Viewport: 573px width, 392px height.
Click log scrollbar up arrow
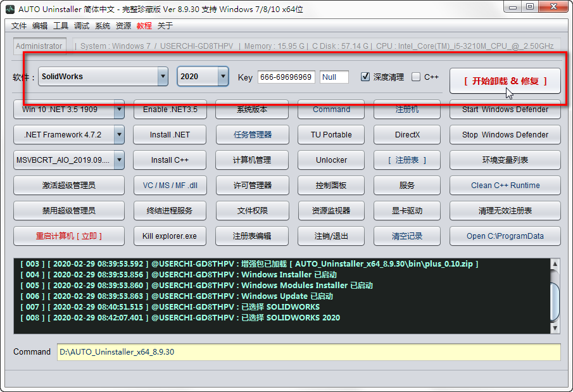[555, 264]
